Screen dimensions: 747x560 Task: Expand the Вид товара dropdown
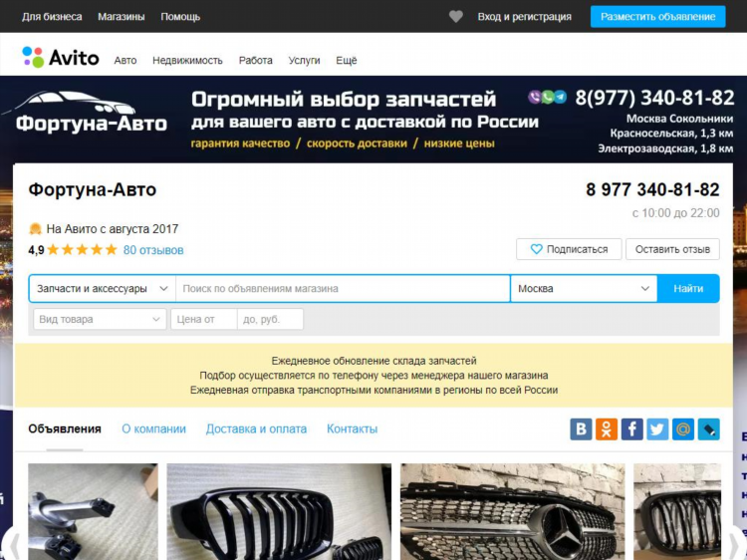[x=100, y=319]
